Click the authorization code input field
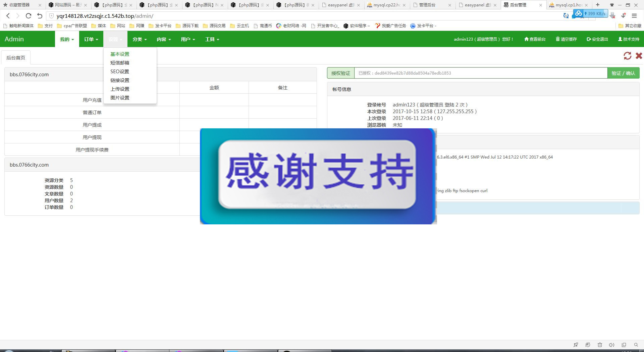 [480, 73]
